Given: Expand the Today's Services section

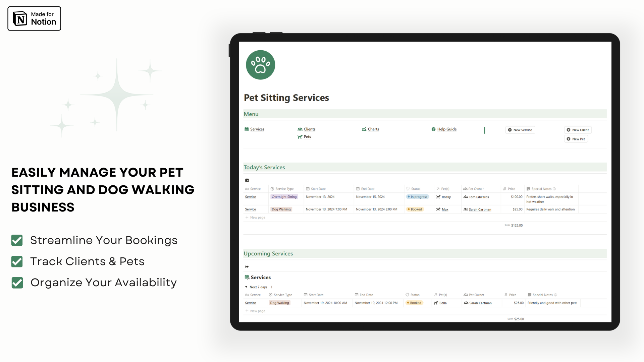Looking at the screenshot, I should point(264,167).
